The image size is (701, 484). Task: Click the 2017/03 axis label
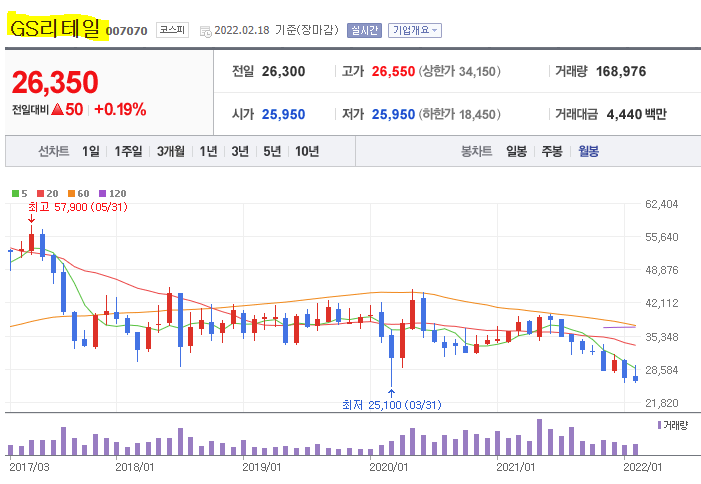29,467
